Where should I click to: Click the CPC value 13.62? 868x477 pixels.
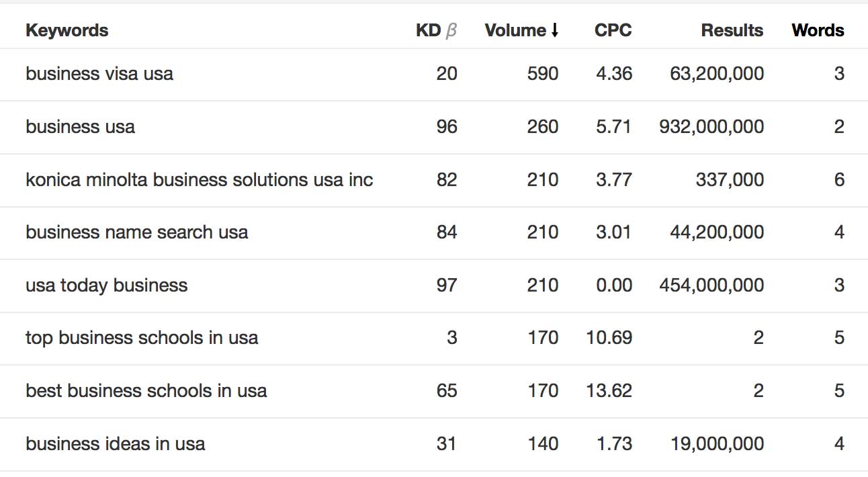pyautogui.click(x=609, y=390)
